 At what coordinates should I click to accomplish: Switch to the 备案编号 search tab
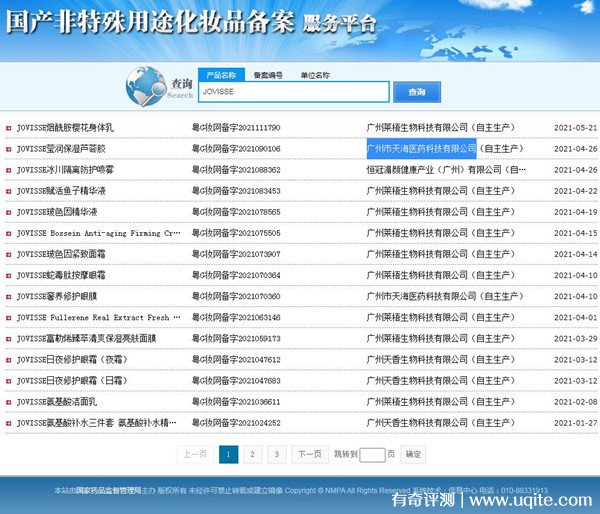[267, 75]
